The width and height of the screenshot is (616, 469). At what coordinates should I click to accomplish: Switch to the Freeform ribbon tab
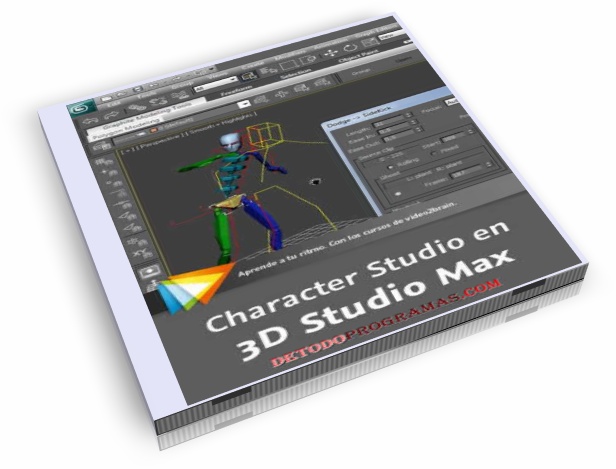coord(236,92)
